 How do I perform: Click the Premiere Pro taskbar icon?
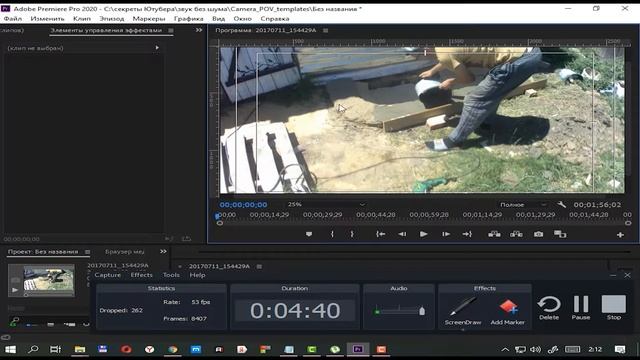(x=358, y=349)
